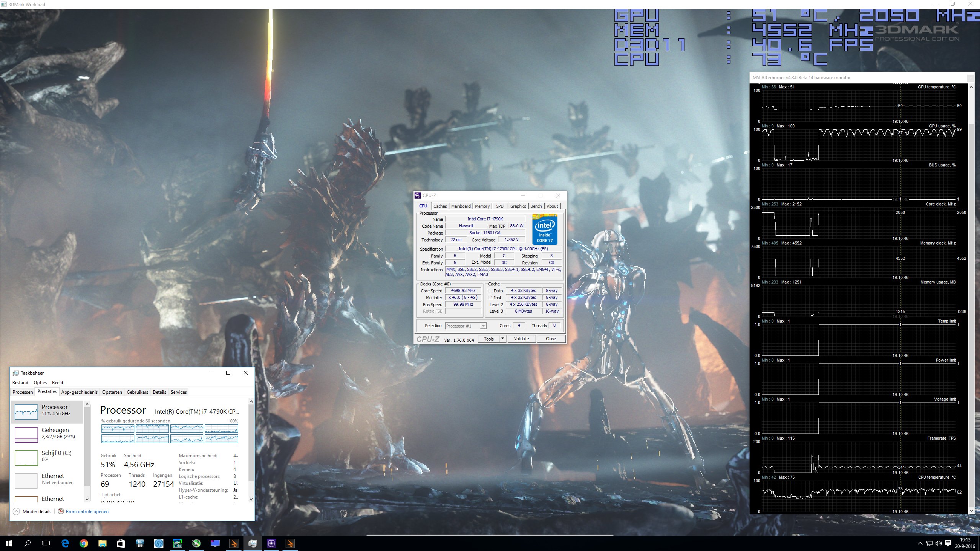The height and width of the screenshot is (551, 980).
Task: Open Opstarten tab in Taakbeheer
Action: 112,392
